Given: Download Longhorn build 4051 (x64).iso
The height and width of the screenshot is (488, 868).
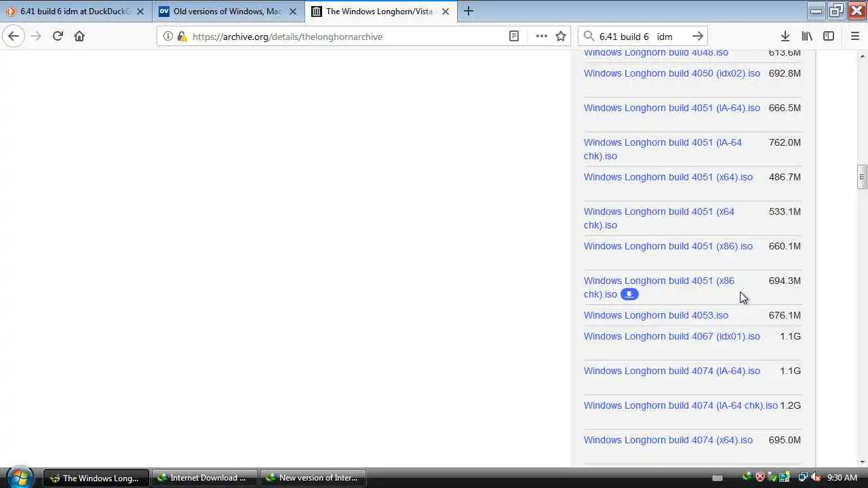Looking at the screenshot, I should tap(668, 177).
